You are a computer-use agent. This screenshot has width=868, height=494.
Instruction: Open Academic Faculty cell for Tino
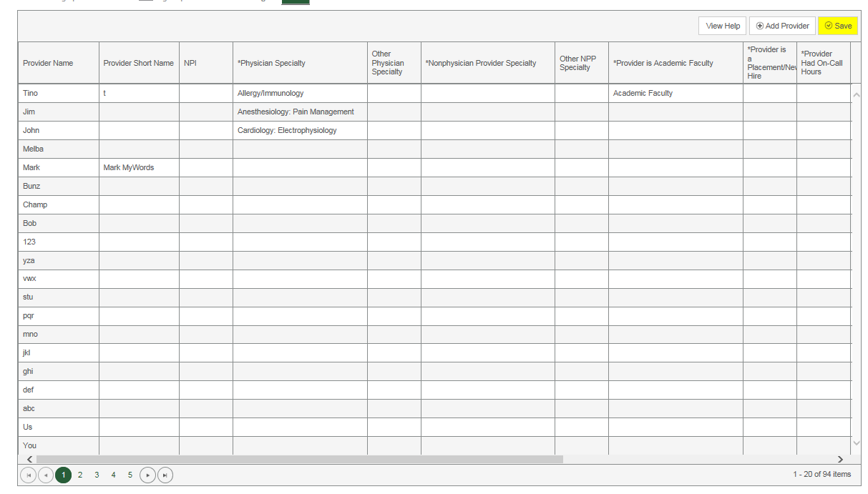tap(676, 93)
